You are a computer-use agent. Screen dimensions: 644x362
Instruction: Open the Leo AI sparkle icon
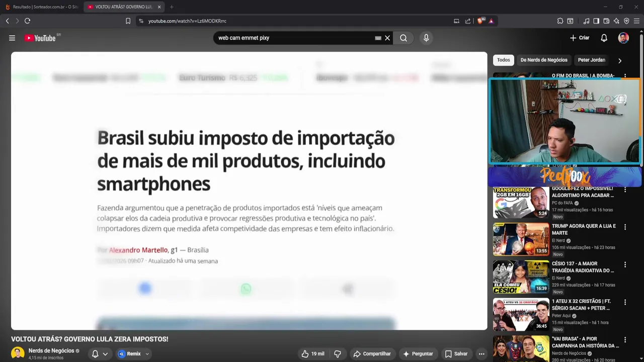click(x=616, y=21)
